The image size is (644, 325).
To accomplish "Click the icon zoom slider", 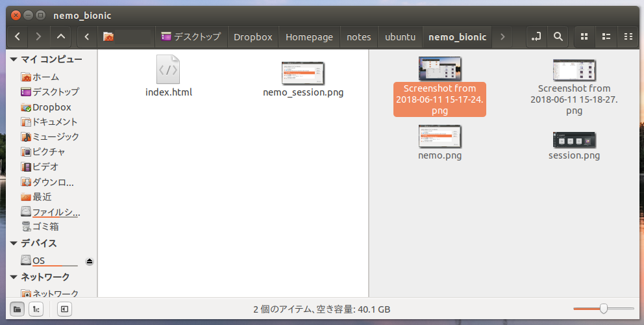I will pos(603,309).
